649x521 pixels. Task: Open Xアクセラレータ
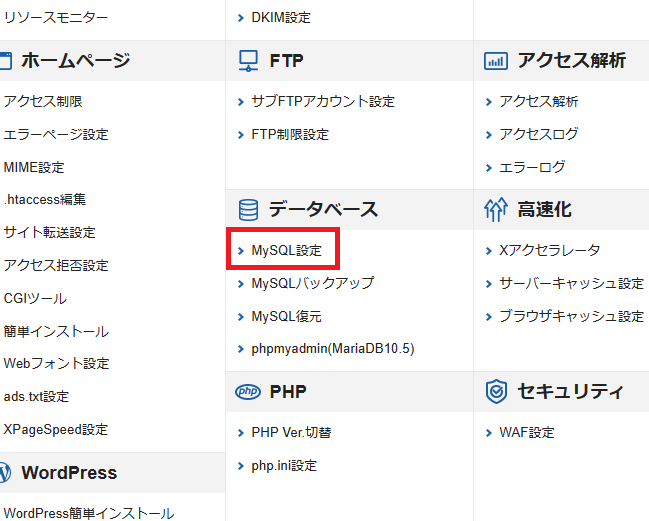[x=549, y=250]
